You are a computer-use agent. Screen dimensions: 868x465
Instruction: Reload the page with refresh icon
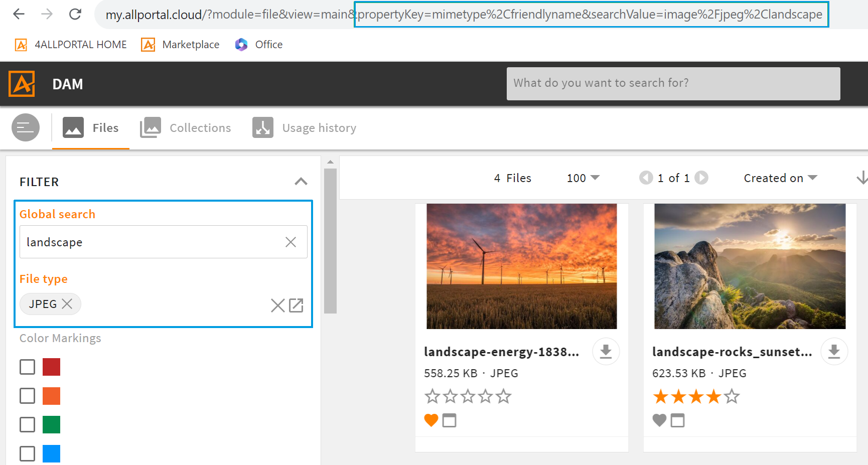(x=75, y=14)
